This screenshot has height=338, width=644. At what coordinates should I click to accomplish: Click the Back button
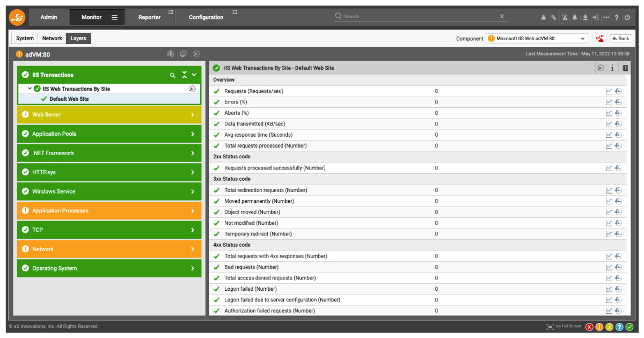pyautogui.click(x=620, y=39)
